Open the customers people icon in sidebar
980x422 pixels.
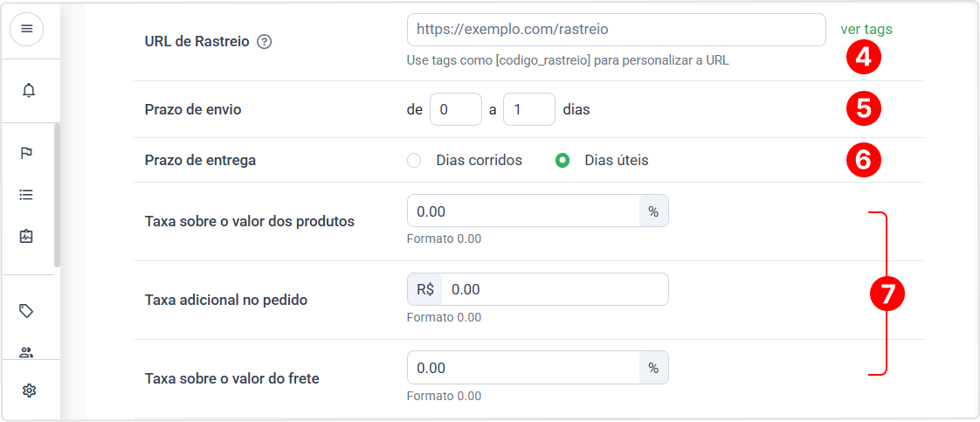point(26,353)
